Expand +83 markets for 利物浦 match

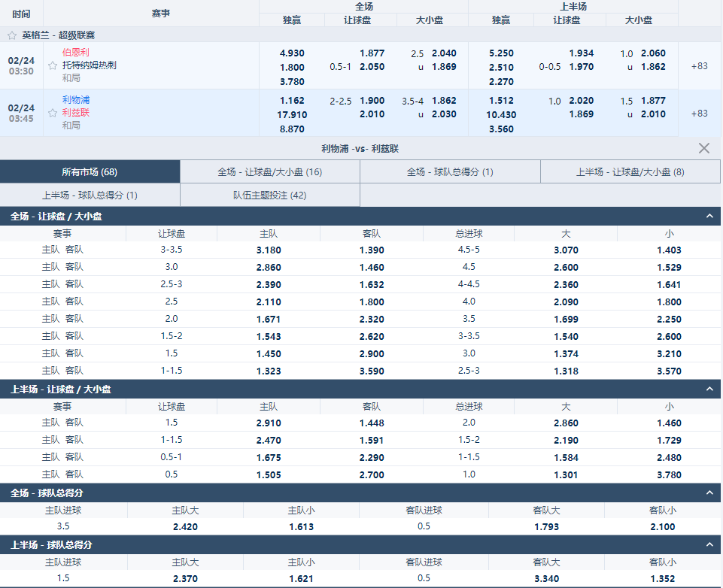(699, 114)
